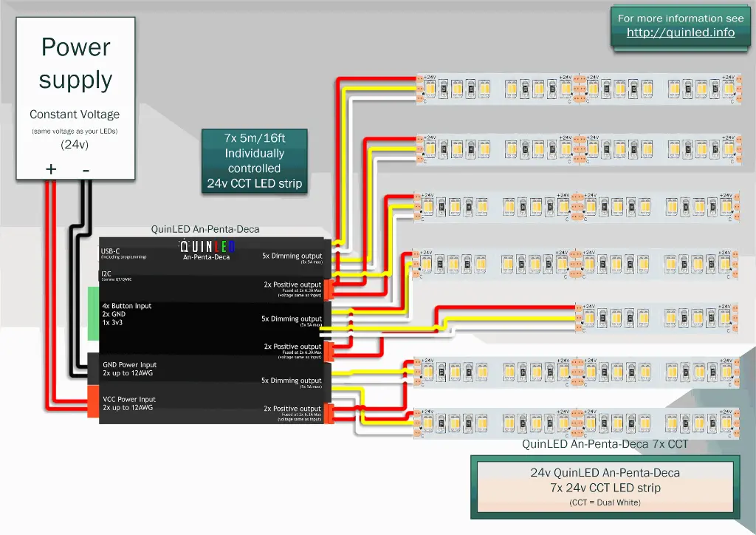Open the http://quinled.info link
Viewport: 756px width, 535px height.
coord(680,33)
